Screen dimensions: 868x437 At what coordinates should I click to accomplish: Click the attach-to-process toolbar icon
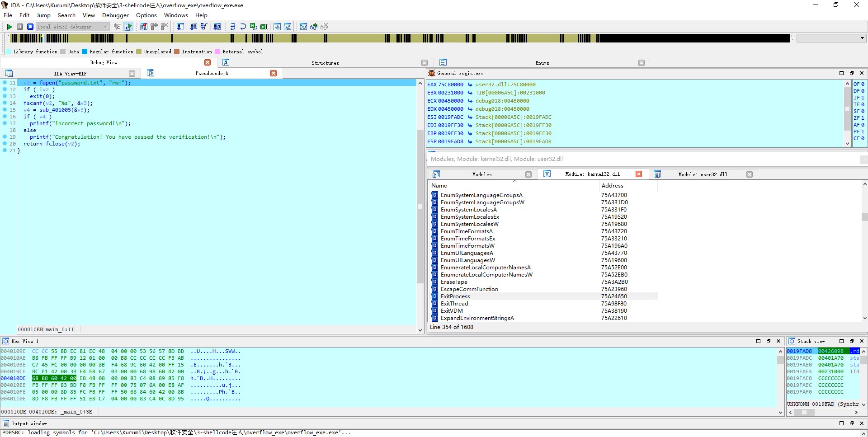click(x=117, y=27)
